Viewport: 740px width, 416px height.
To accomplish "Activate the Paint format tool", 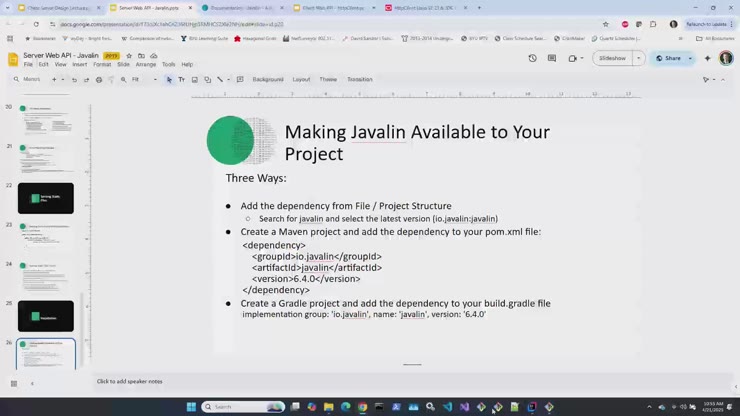I will tap(111, 79).
